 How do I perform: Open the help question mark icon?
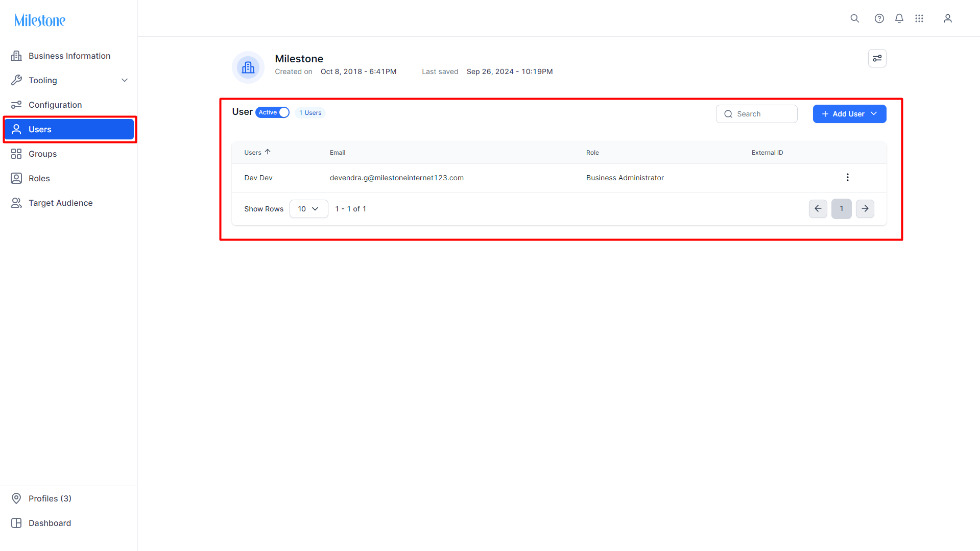pyautogui.click(x=879, y=18)
